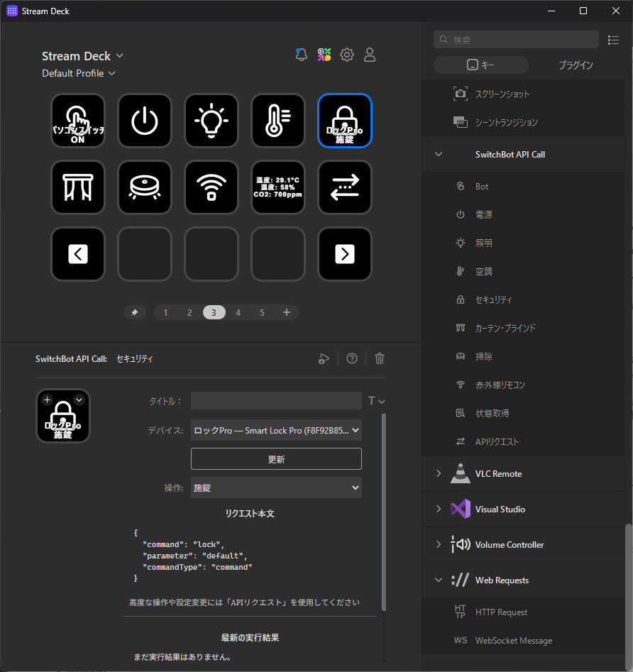The height and width of the screenshot is (672, 633).
Task: Select the ロックPro 施錠 lock key
Action: click(x=345, y=121)
